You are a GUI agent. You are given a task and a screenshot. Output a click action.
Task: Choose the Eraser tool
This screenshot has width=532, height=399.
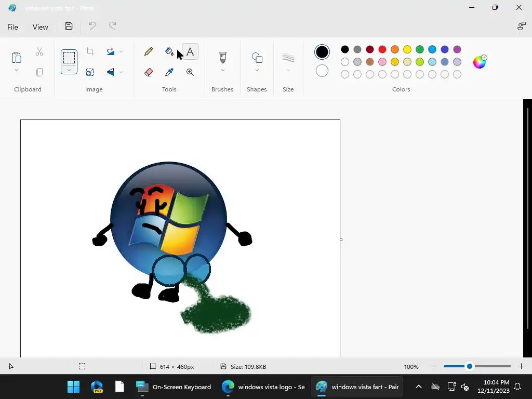tap(148, 72)
